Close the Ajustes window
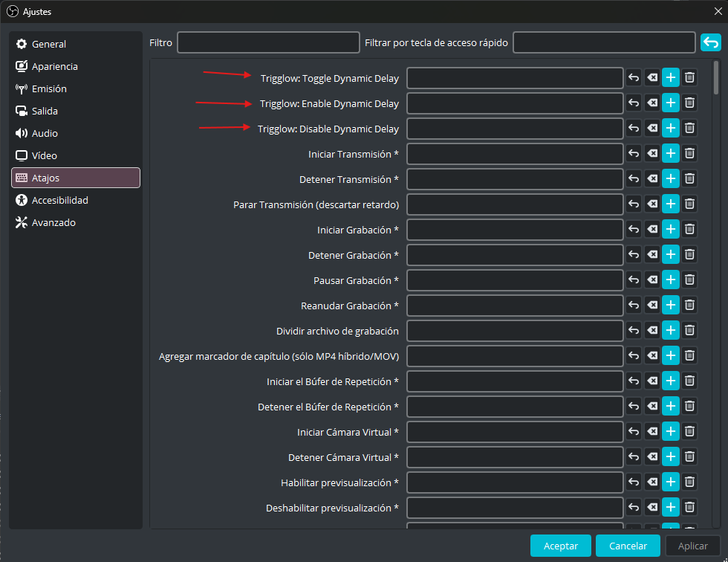The height and width of the screenshot is (562, 728). point(718,11)
